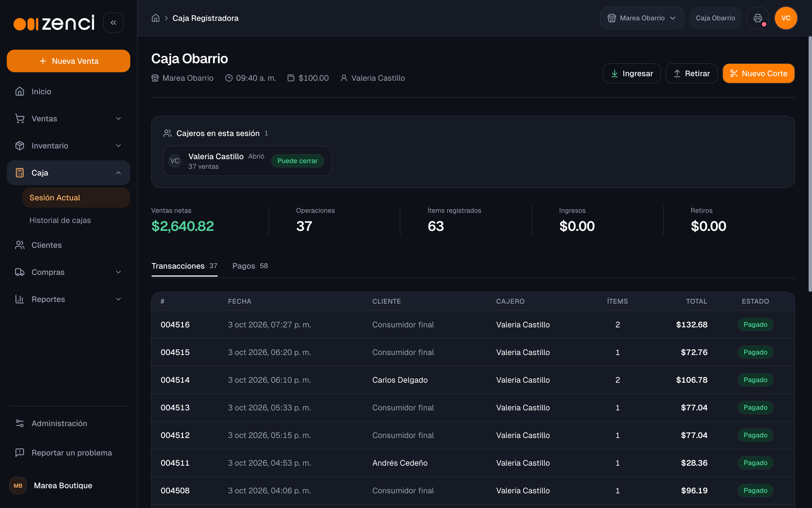812x508 pixels.
Task: Expand the Reportes menu chevron
Action: pyautogui.click(x=118, y=299)
